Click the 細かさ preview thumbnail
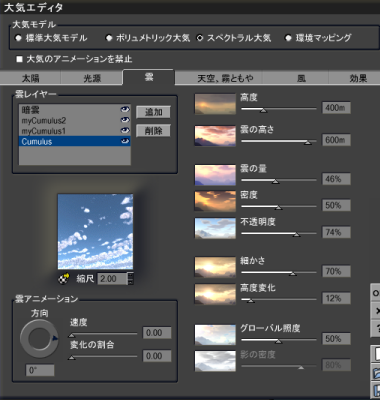This screenshot has width=380, height=400. pos(215,267)
